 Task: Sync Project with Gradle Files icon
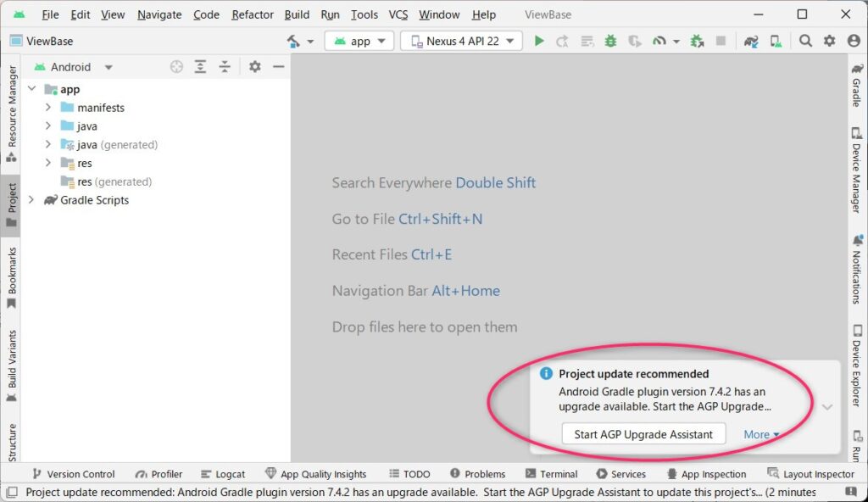(751, 41)
